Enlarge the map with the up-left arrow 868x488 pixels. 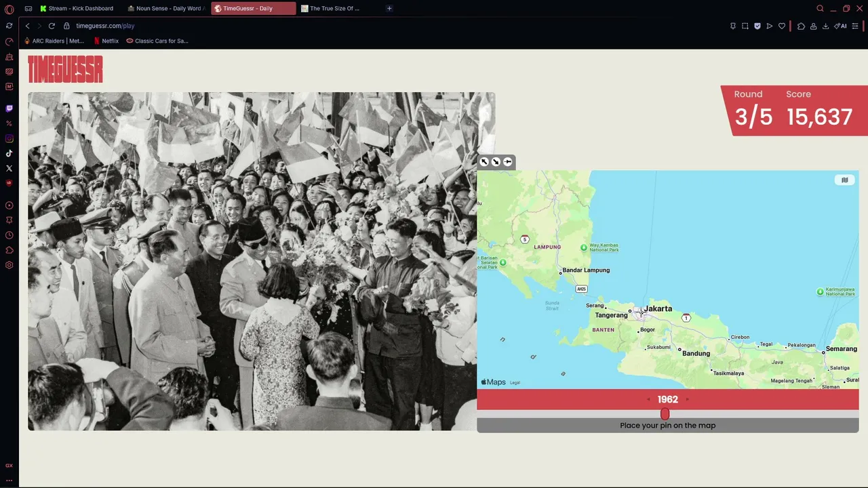coord(484,162)
